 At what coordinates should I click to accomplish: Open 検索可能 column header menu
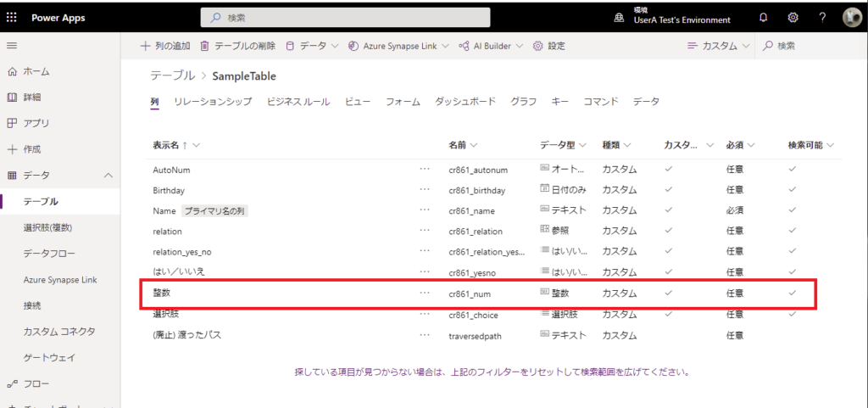pyautogui.click(x=811, y=145)
